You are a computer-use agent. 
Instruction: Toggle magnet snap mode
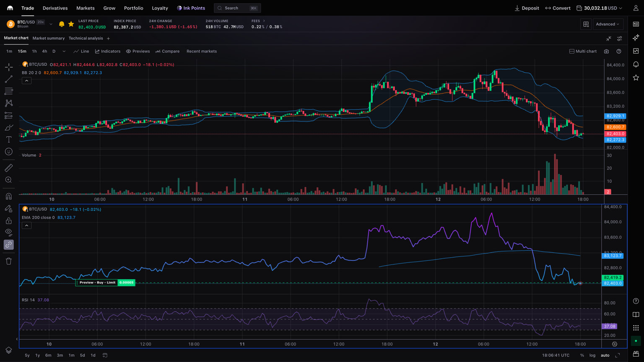[9, 196]
